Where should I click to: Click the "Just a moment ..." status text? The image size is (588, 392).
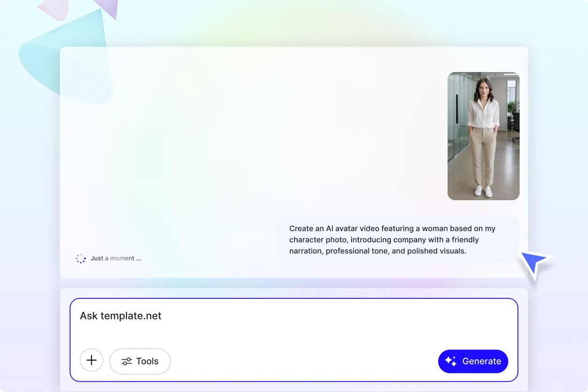click(x=116, y=258)
